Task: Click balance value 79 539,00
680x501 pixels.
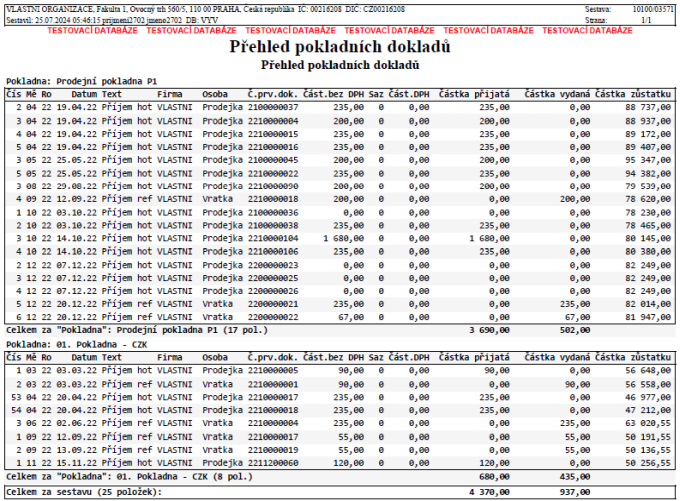Action: tap(648, 186)
